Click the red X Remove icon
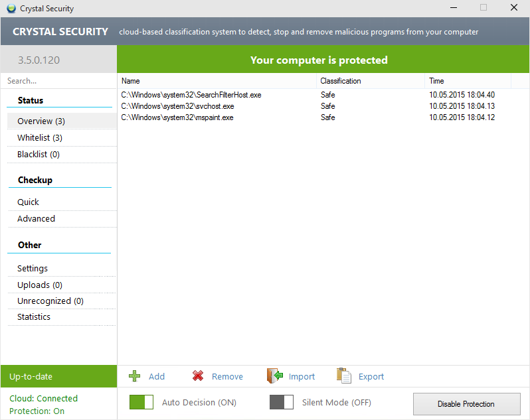 coord(198,376)
